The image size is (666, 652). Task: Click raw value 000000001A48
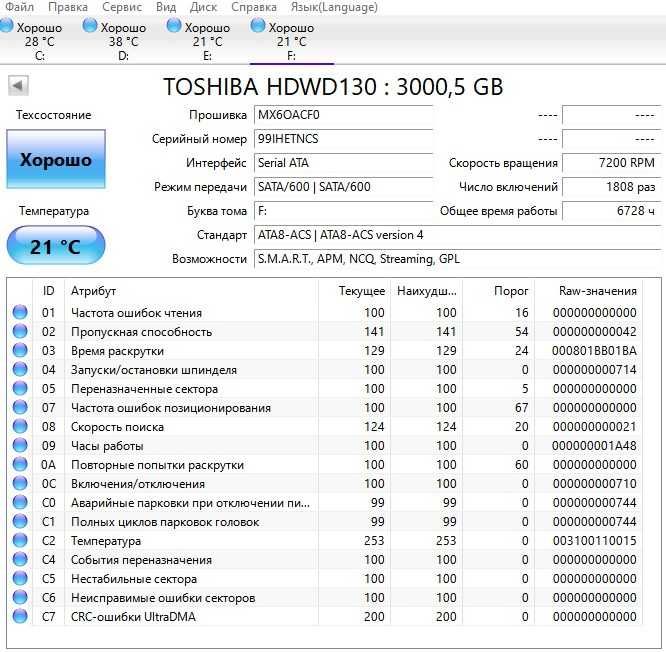[594, 446]
